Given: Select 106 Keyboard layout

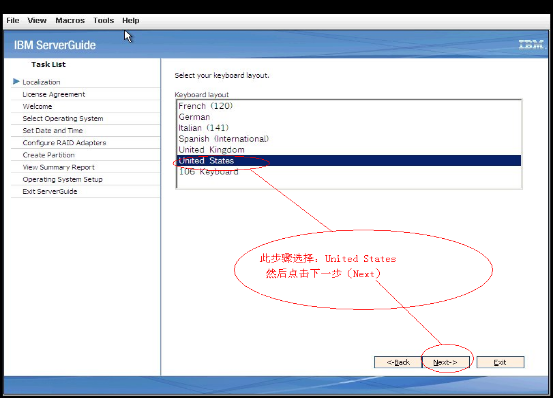Looking at the screenshot, I should click(349, 172).
